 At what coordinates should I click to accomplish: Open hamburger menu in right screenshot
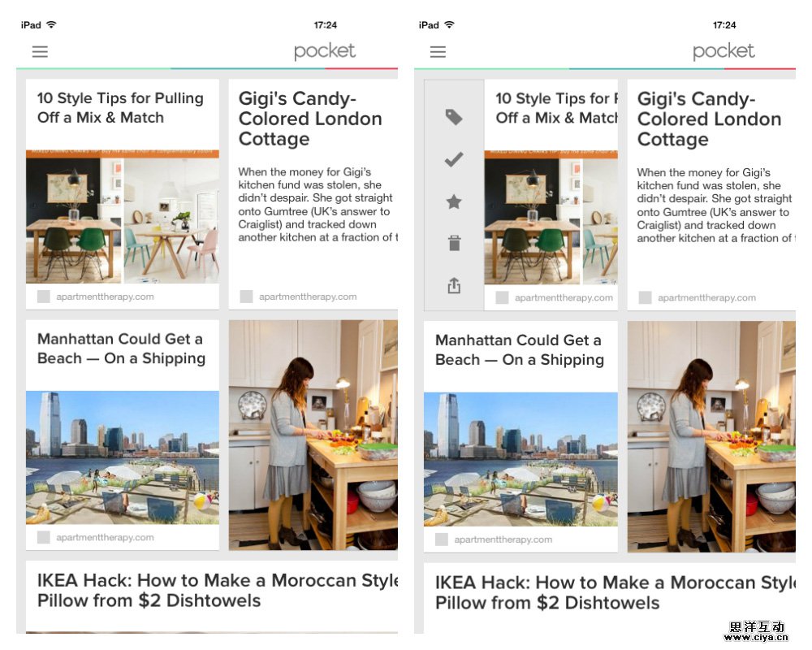(x=438, y=51)
